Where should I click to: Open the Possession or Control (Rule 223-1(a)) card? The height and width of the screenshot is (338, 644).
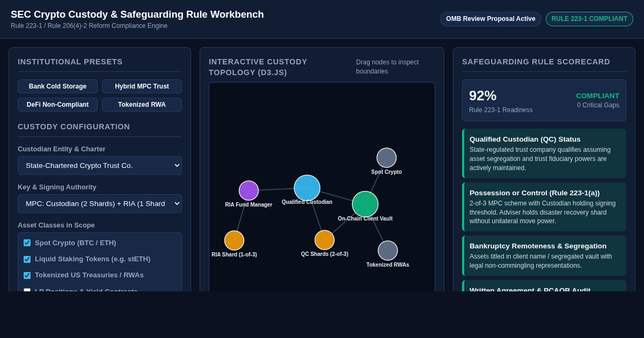click(544, 207)
